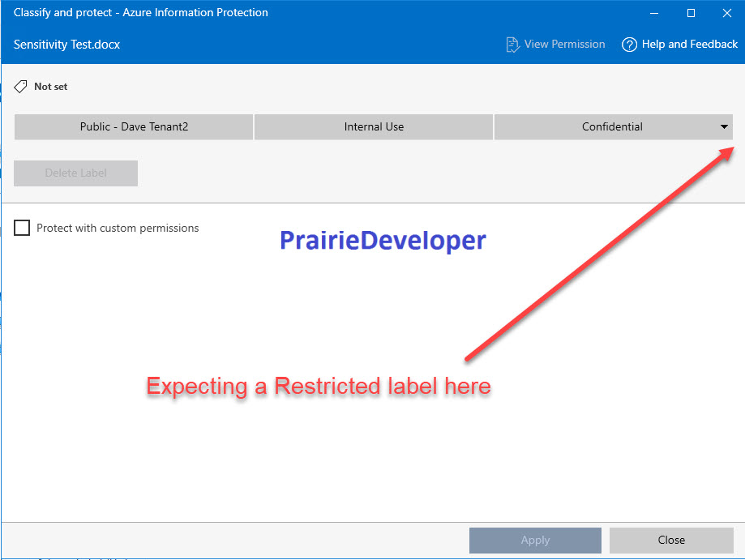This screenshot has width=745, height=560.
Task: Click the Close button at bottom
Action: (x=671, y=540)
